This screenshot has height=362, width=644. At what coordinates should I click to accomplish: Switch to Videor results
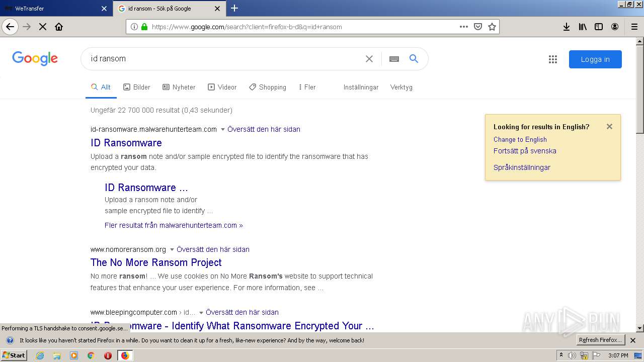click(x=222, y=87)
